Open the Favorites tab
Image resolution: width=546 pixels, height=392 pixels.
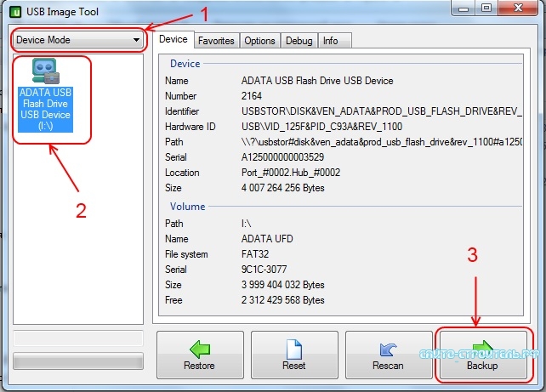pos(215,41)
